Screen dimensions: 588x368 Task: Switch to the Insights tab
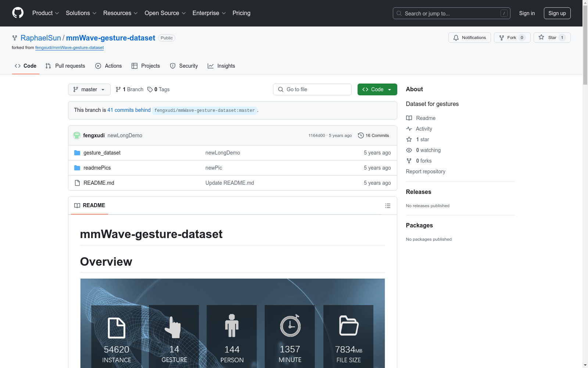click(221, 66)
